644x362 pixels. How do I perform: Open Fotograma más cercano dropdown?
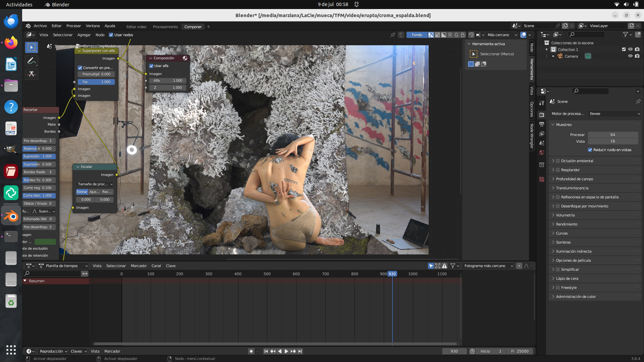click(488, 266)
